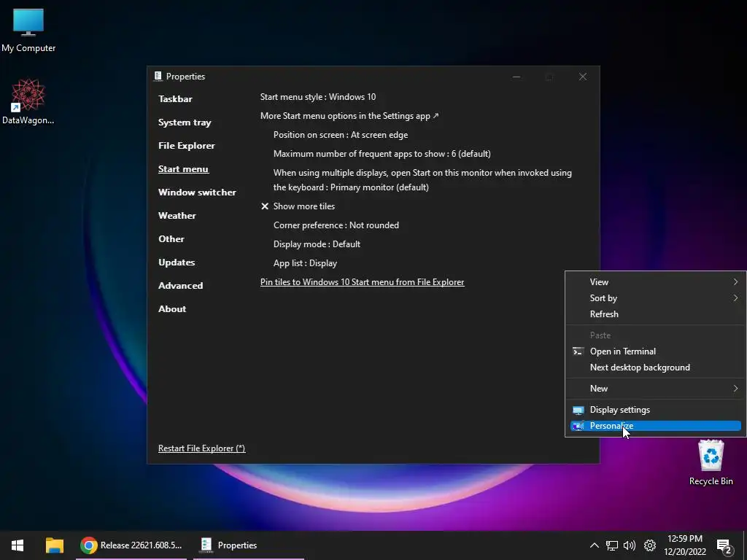Choose Personalize in the context menu
Screen dimensions: 747x560
pyautogui.click(x=656, y=426)
